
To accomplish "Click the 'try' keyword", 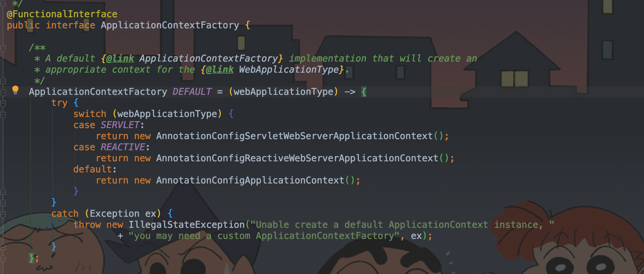I will (59, 103).
